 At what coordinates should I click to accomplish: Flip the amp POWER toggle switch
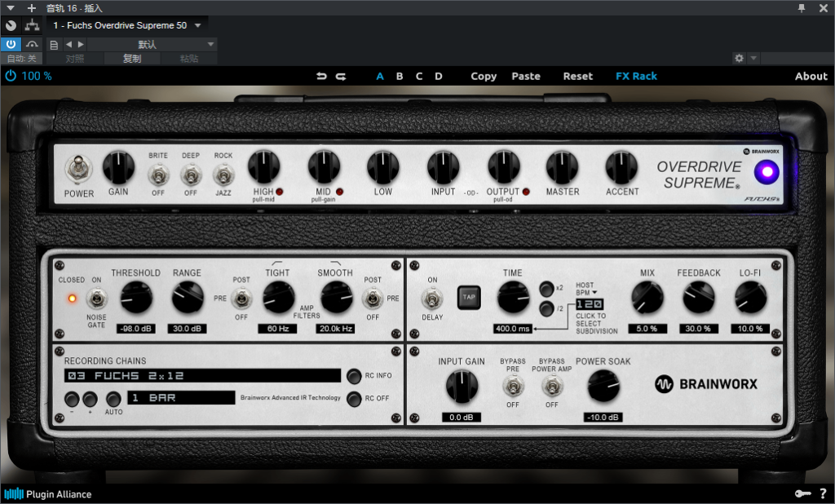79,168
